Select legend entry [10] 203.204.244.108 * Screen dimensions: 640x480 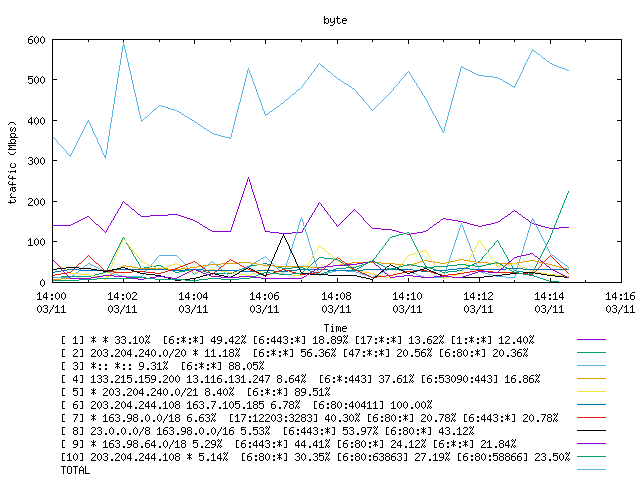point(316,457)
